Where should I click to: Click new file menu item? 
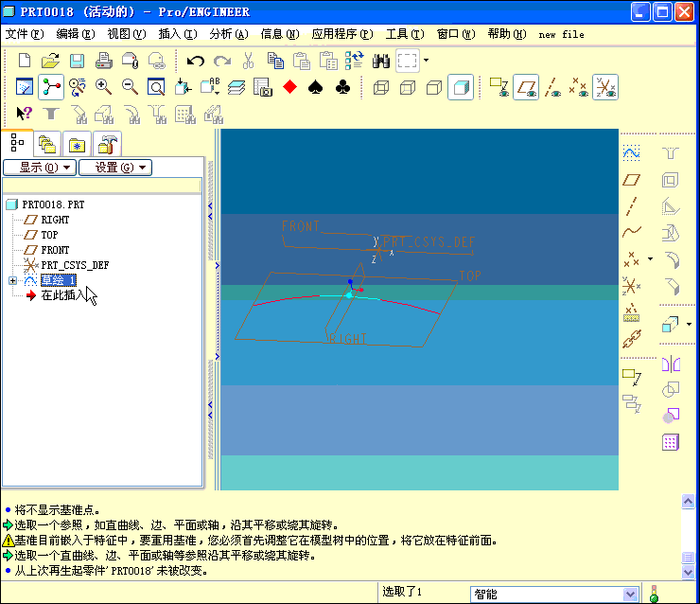[561, 34]
